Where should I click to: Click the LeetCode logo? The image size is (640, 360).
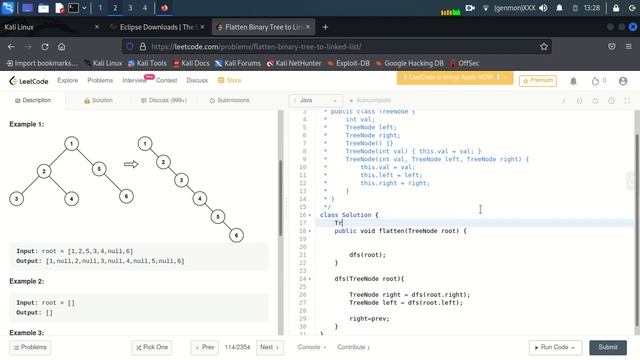(29, 81)
